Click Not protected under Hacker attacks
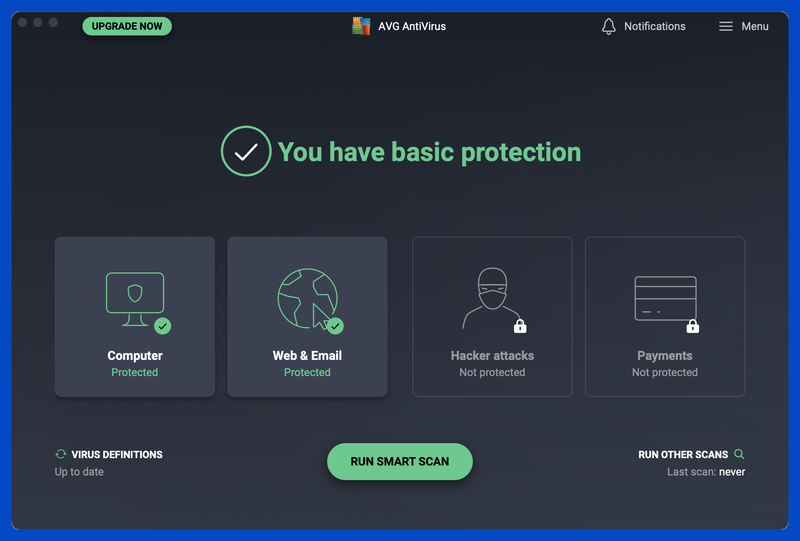 pos(492,372)
